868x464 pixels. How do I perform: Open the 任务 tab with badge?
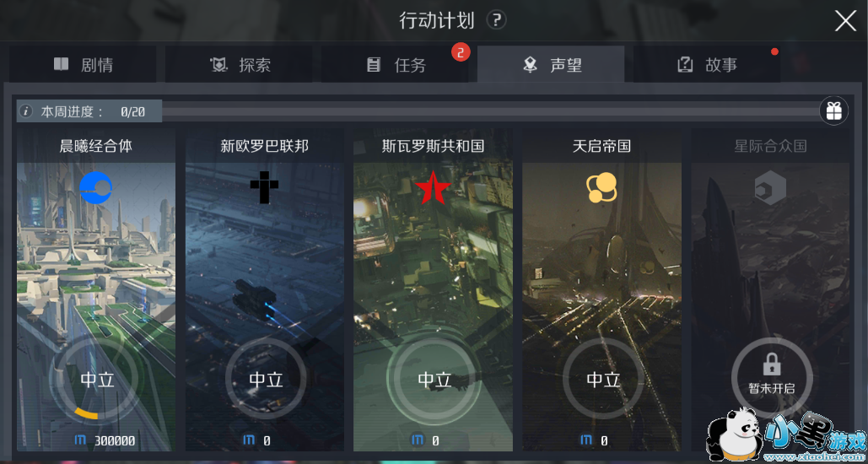395,65
